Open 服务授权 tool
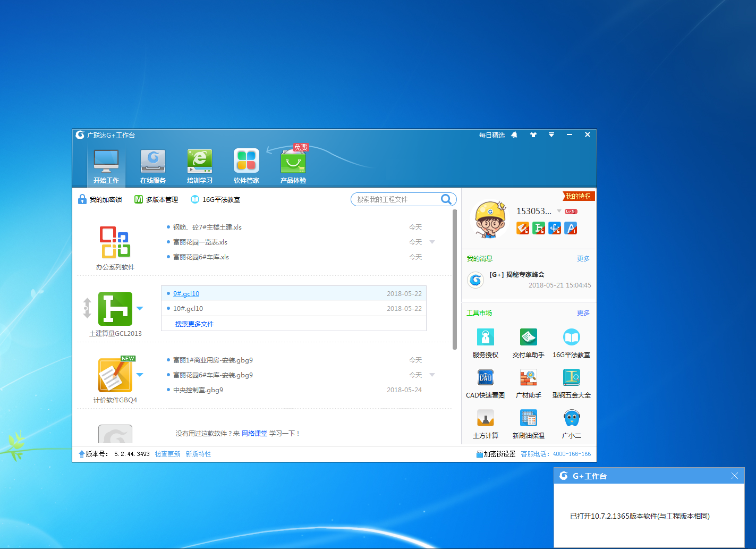Image resolution: width=756 pixels, height=549 pixels. (486, 343)
